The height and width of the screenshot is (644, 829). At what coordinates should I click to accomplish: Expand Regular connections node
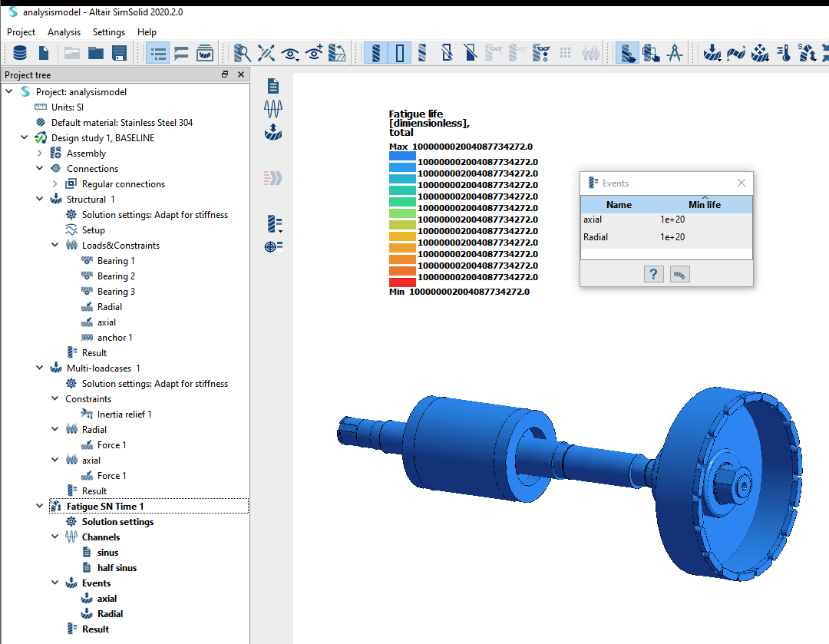(55, 184)
